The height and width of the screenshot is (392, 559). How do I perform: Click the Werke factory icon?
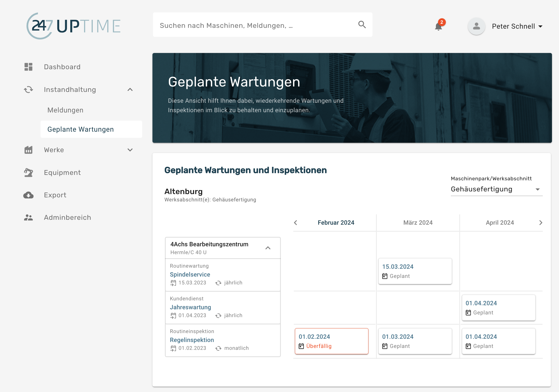click(x=29, y=150)
